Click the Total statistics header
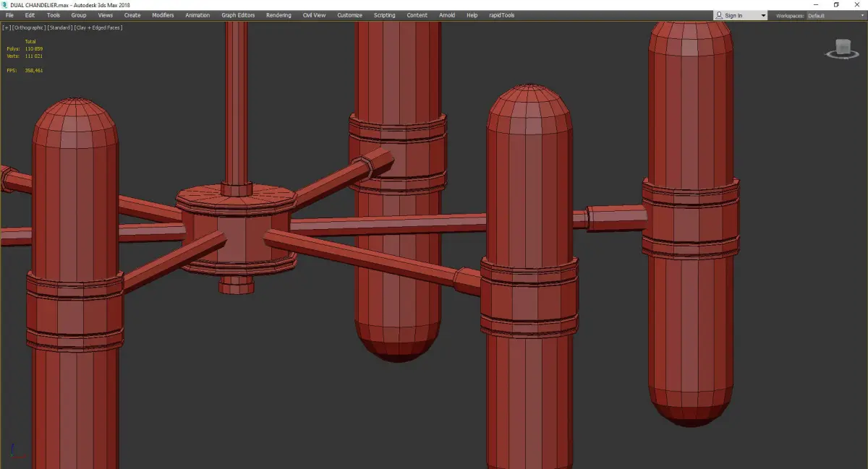Viewport: 868px width, 469px height. pos(30,41)
